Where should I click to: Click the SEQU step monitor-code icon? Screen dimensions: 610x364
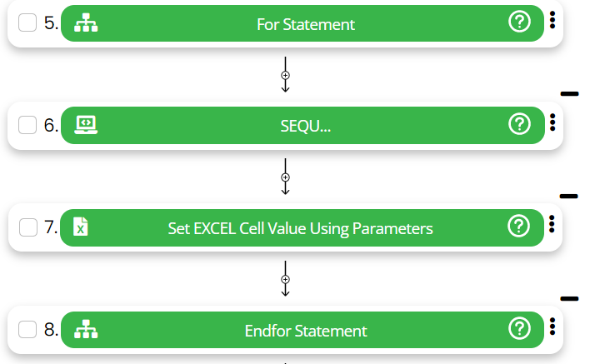pyautogui.click(x=85, y=124)
